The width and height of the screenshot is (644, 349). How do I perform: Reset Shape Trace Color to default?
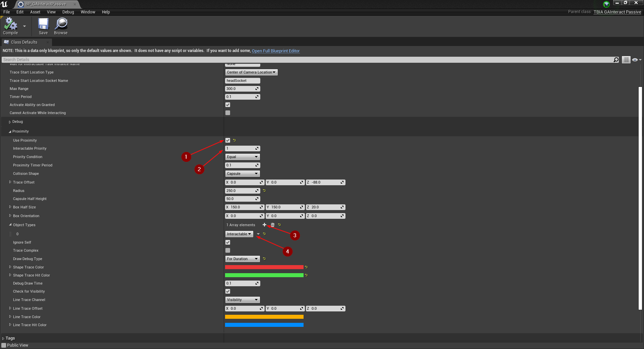[x=306, y=267]
